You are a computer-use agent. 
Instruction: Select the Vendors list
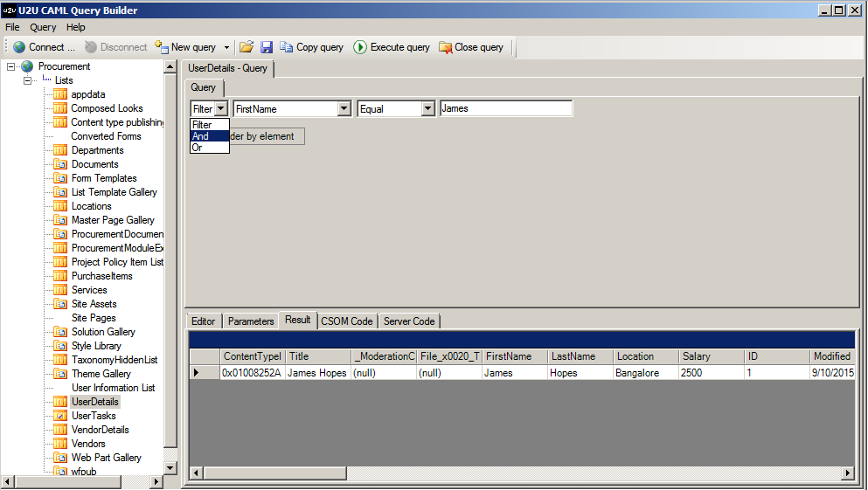point(88,444)
